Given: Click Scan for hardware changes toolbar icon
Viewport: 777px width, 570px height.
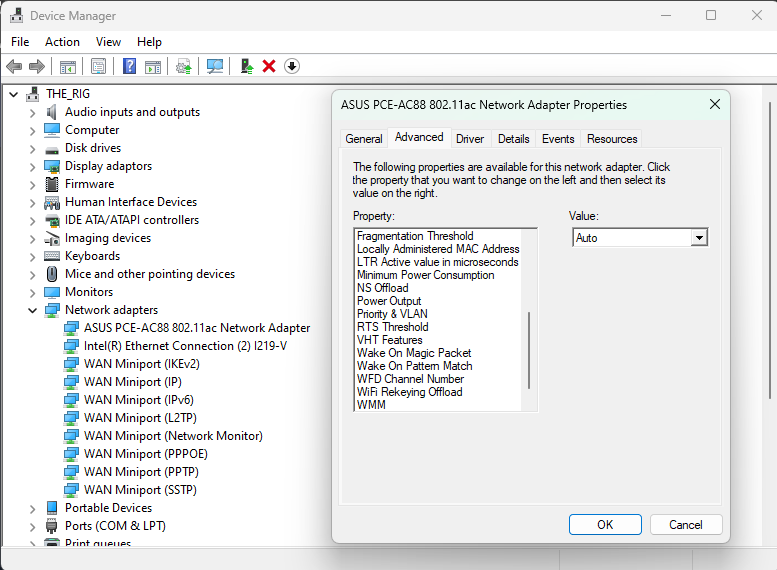Looking at the screenshot, I should pos(215,66).
